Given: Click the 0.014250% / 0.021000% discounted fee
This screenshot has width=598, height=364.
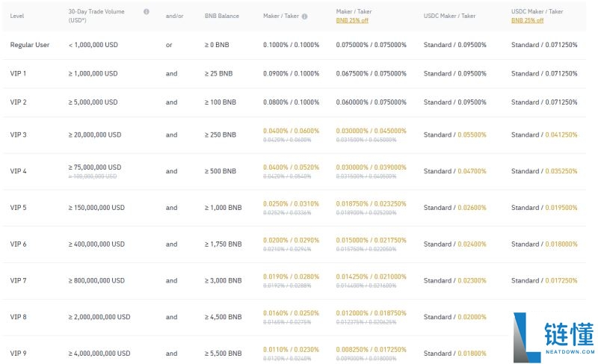Looking at the screenshot, I should pos(371,277).
